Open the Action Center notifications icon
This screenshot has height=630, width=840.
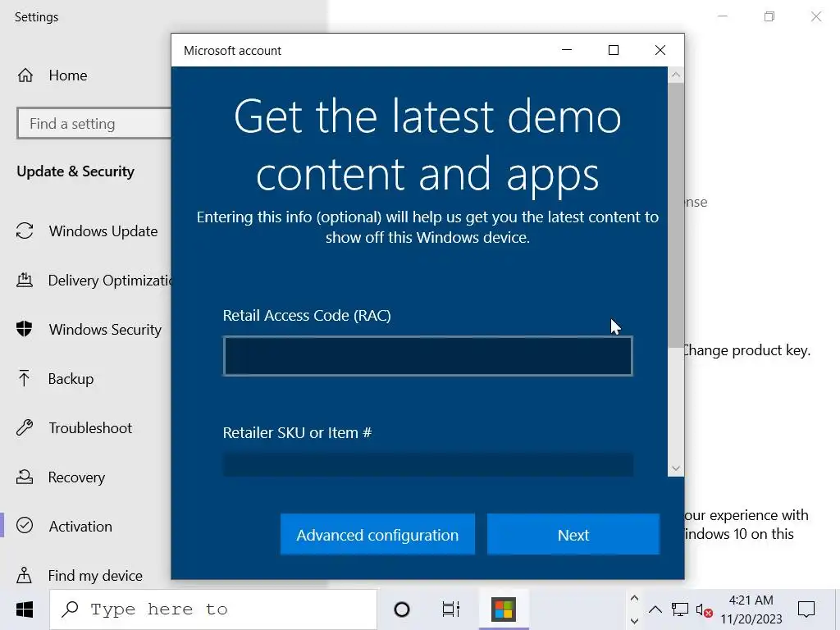pyautogui.click(x=806, y=609)
